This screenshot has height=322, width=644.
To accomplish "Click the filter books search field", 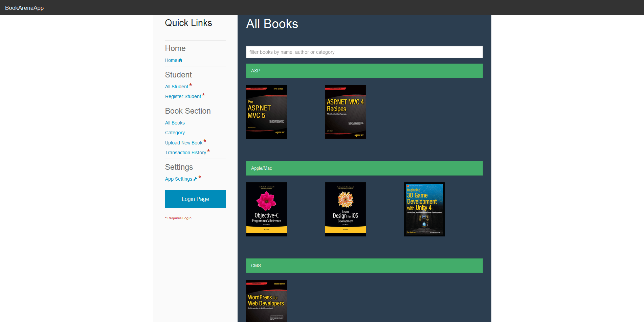I will (364, 52).
